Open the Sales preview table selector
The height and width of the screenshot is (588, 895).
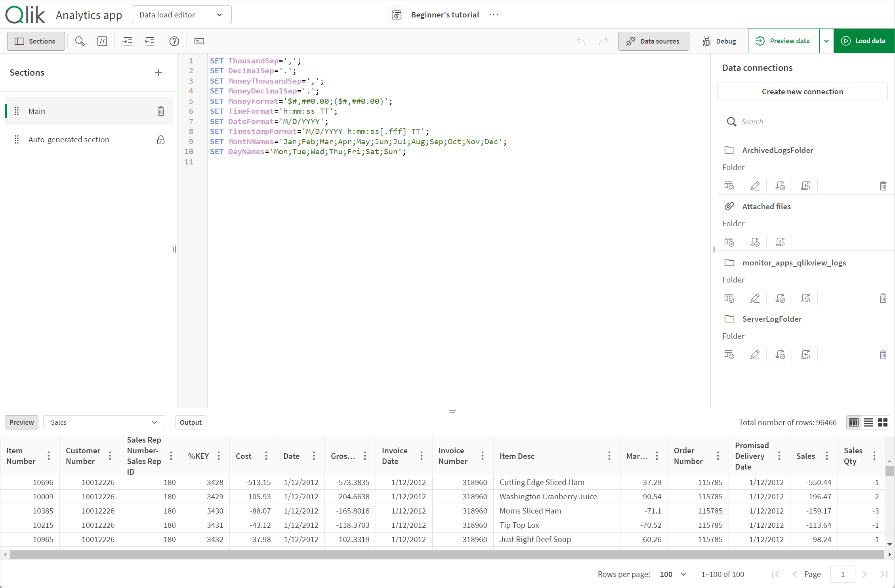point(104,422)
